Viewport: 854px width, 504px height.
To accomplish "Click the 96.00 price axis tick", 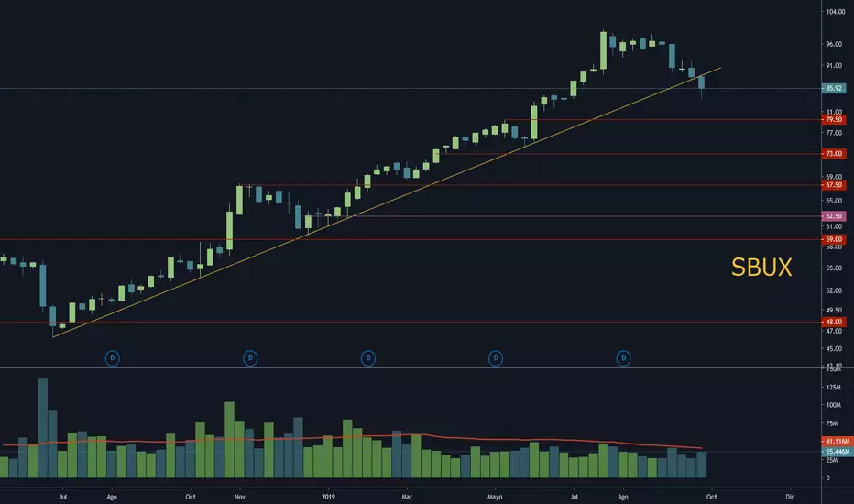I will (x=834, y=44).
